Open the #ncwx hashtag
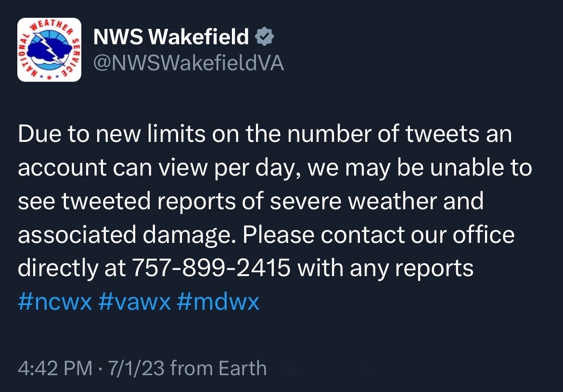Viewport: 563px width, 392px height. [x=55, y=301]
